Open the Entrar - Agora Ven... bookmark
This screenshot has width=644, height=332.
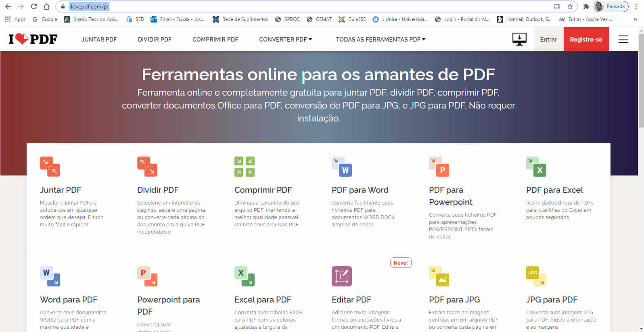click(585, 19)
